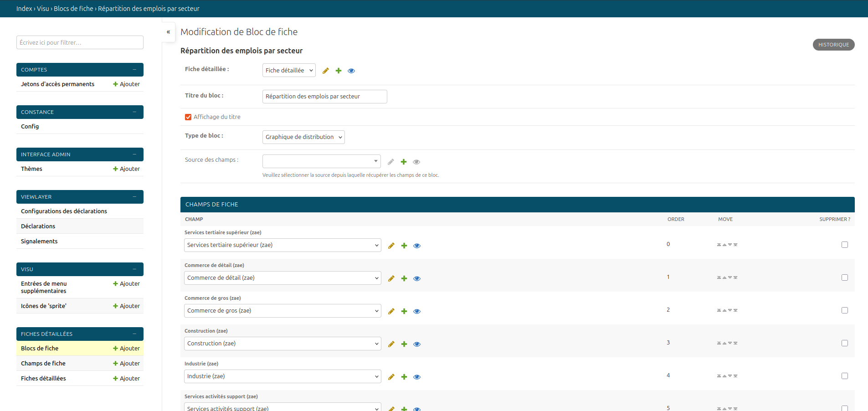Mark Services tertiaire supérieur row for deletion
The width and height of the screenshot is (868, 411).
[x=845, y=245]
